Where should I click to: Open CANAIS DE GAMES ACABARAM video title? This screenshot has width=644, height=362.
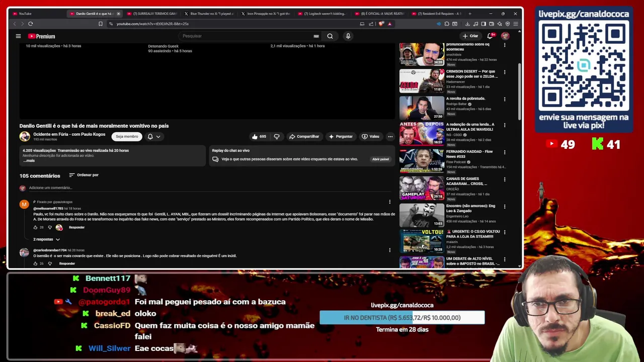466,181
